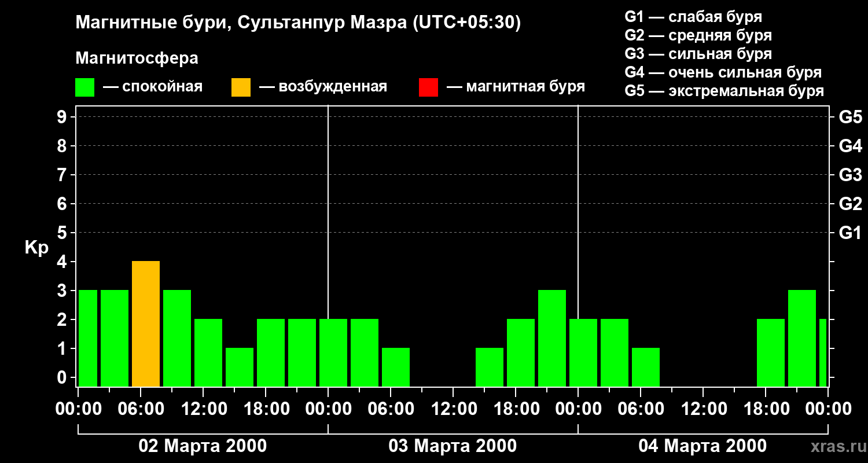Select the Kp 3 bar on 03 Марта
Viewport: 868px width, 463px height.
[552, 339]
